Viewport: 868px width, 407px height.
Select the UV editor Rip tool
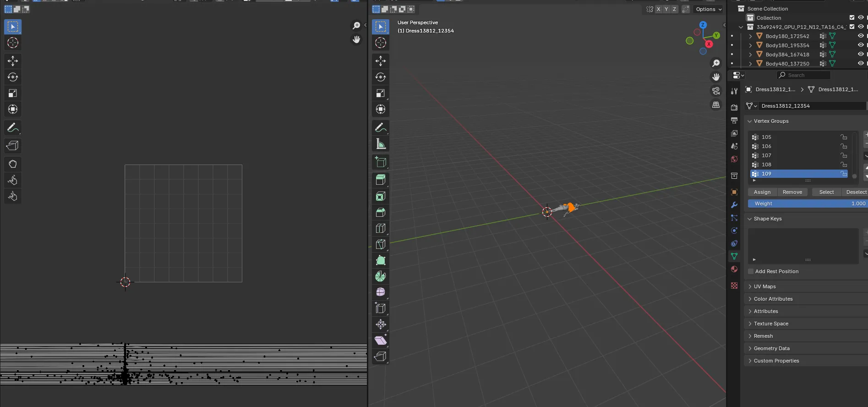coord(13,146)
